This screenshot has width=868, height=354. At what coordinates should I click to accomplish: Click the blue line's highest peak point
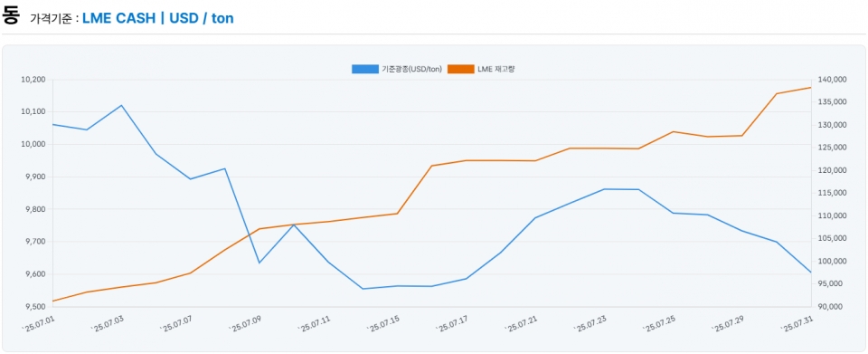coord(121,105)
